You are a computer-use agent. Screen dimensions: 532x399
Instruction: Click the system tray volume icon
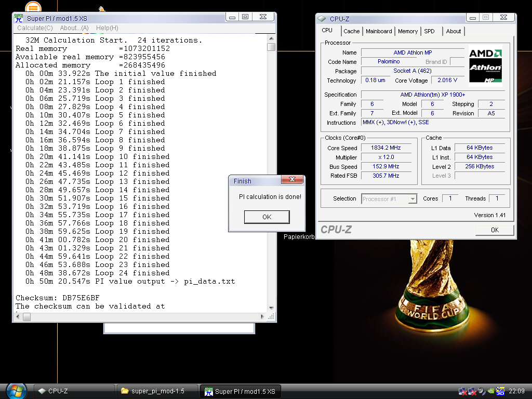pos(481,391)
